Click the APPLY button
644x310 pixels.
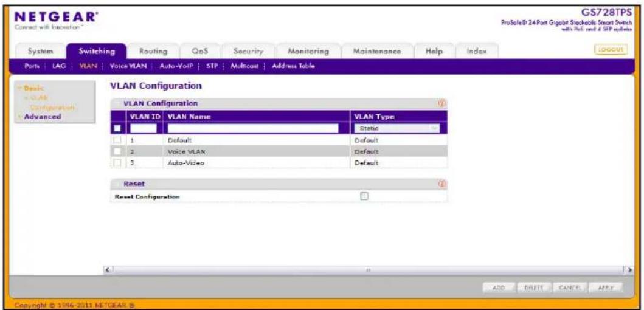click(x=604, y=288)
